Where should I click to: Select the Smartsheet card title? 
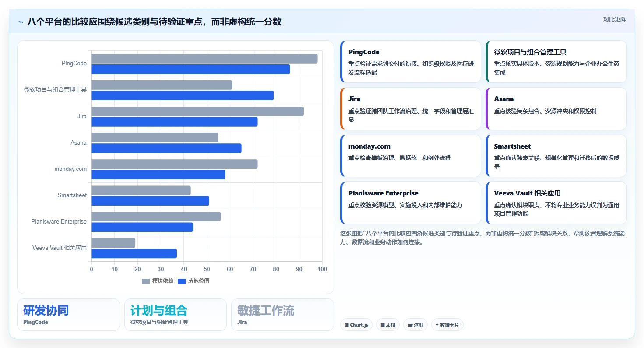(512, 146)
